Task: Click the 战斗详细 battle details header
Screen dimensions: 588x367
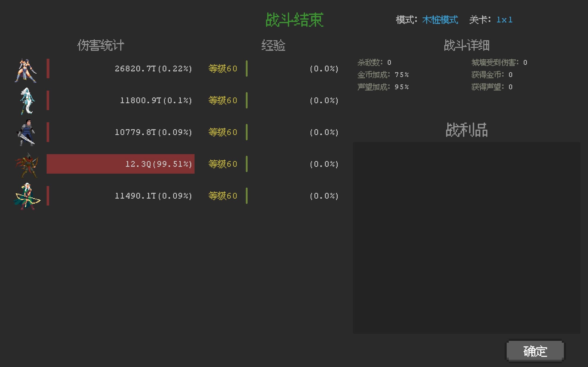Action: click(466, 45)
